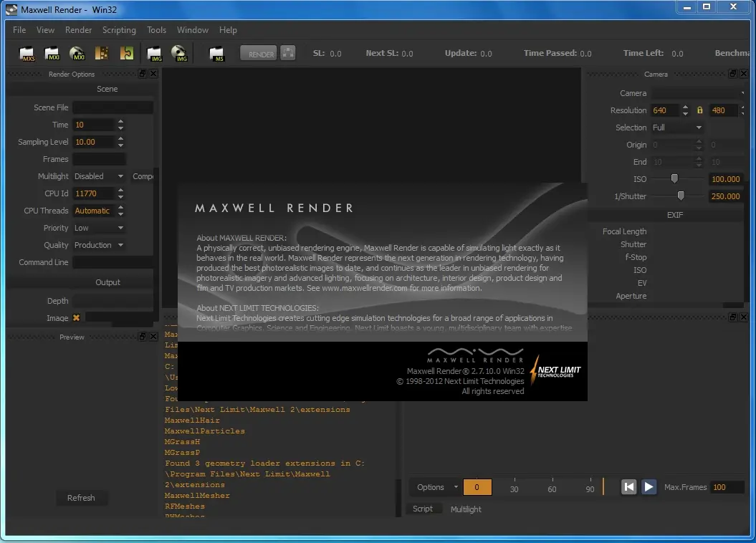Click the MS script folder icon
Screen dimensions: 756x543
coord(216,54)
